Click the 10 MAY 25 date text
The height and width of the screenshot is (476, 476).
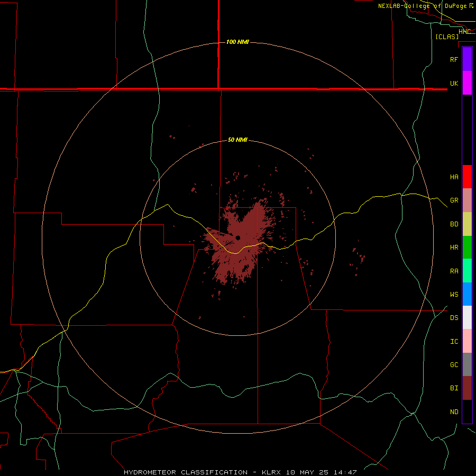[x=308, y=472]
